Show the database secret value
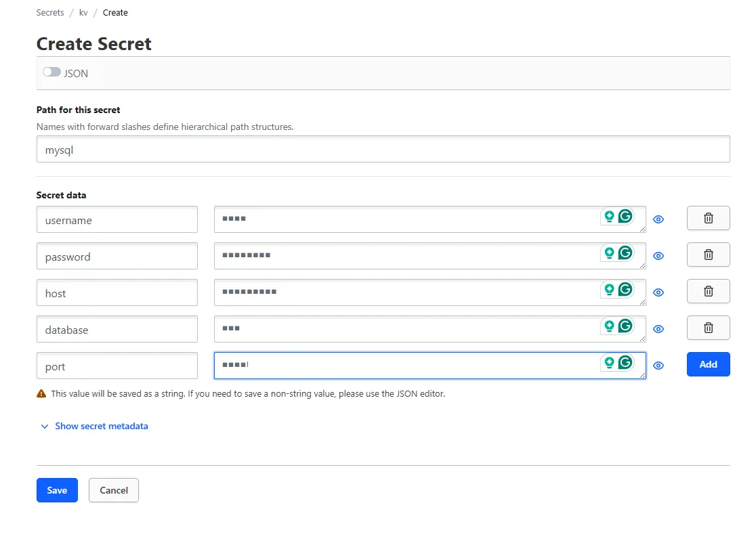 tap(658, 329)
